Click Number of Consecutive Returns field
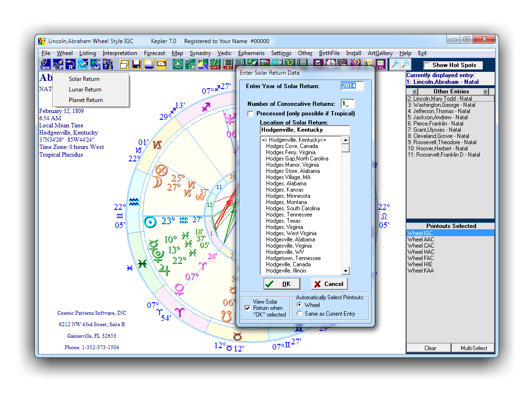This screenshot has width=532, height=410. (347, 103)
